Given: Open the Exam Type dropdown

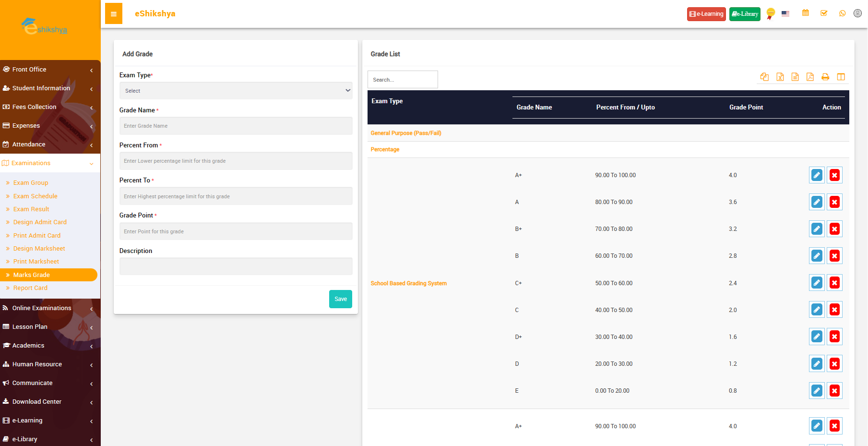Looking at the screenshot, I should click(236, 91).
